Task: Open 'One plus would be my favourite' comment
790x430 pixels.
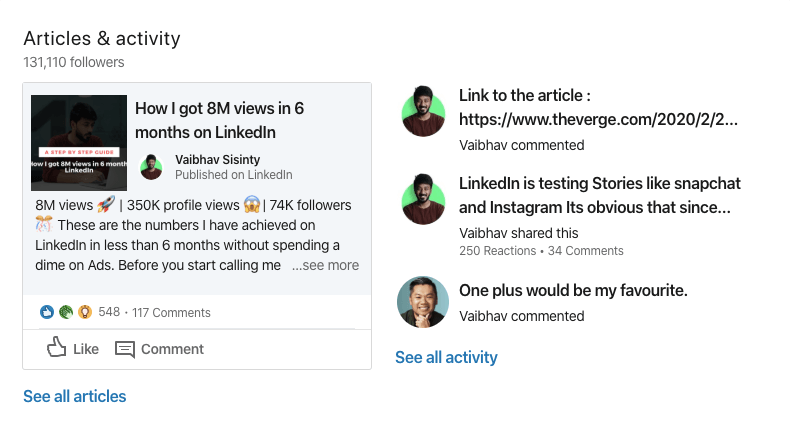Action: click(573, 290)
